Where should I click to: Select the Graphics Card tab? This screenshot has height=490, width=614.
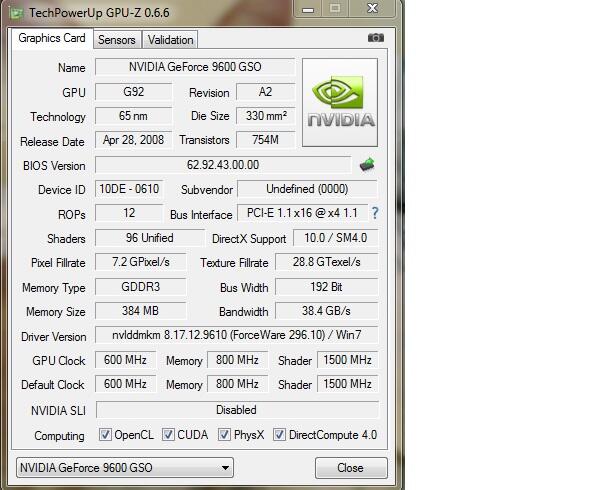click(x=52, y=38)
